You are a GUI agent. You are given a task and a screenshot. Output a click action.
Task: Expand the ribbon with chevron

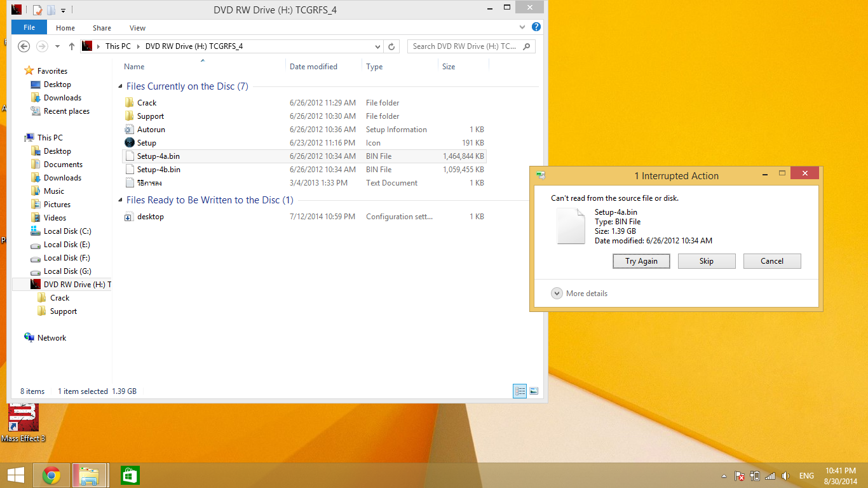point(522,27)
